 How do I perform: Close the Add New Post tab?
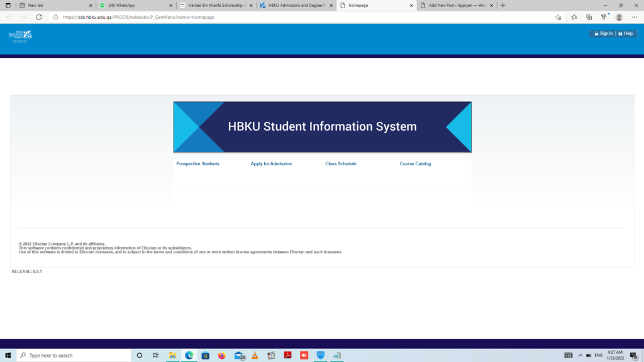click(491, 5)
